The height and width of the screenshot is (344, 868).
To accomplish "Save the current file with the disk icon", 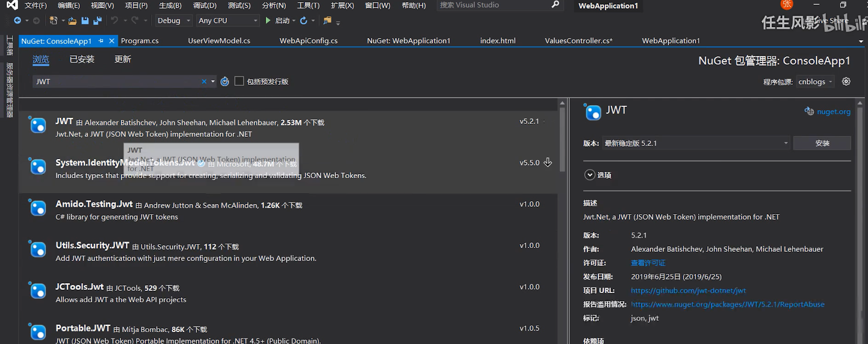I will point(85,21).
